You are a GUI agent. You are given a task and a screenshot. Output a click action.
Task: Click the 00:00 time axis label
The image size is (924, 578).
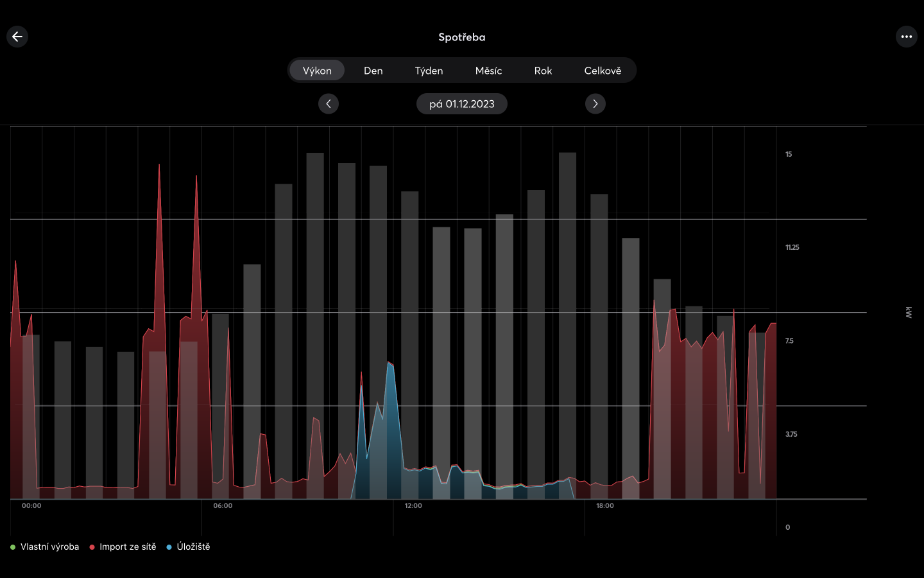31,505
